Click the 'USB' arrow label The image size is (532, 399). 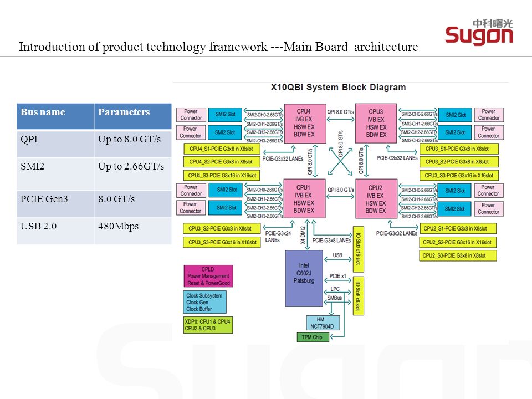337,255
